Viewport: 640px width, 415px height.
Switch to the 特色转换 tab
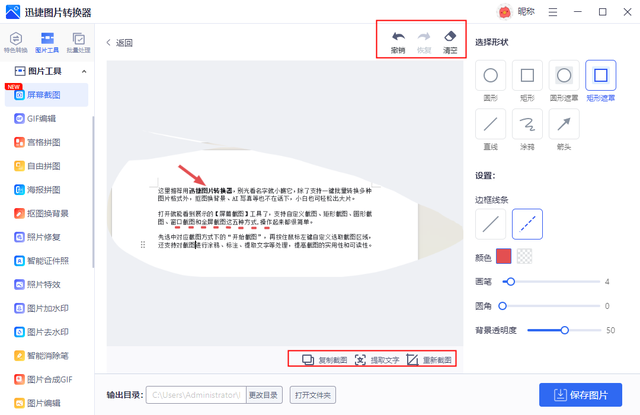[x=16, y=42]
